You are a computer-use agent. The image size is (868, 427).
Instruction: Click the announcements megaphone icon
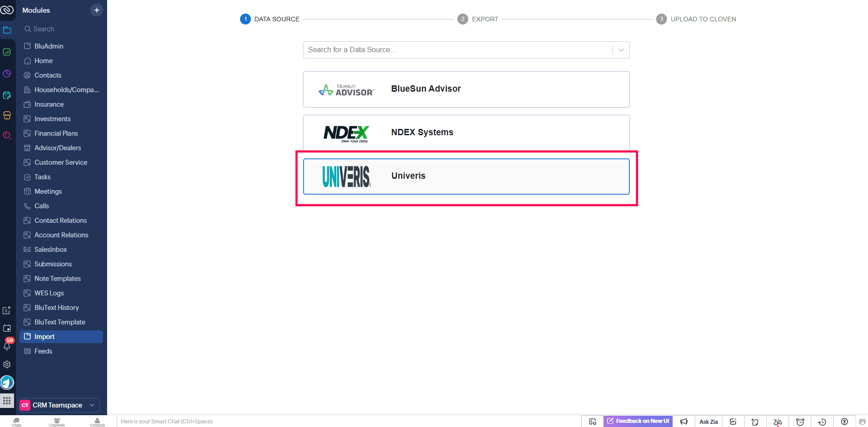pos(684,422)
